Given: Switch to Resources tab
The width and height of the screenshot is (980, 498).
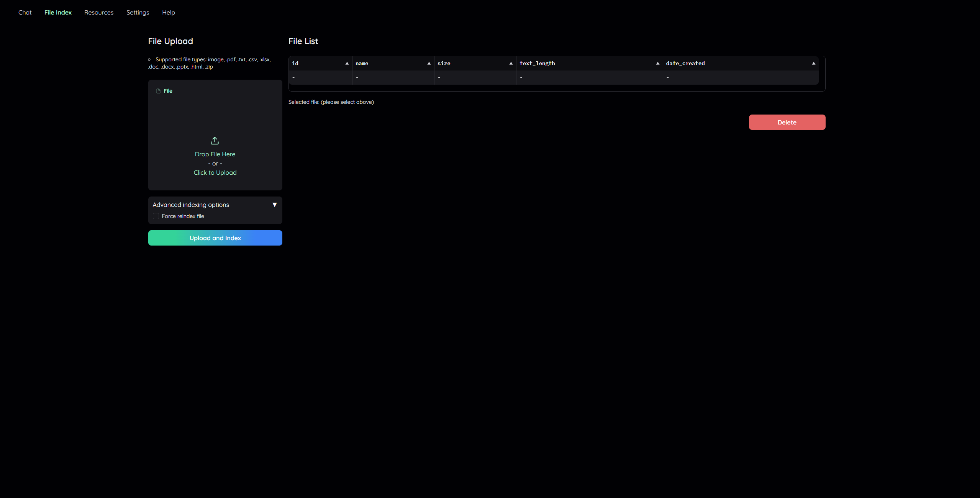Looking at the screenshot, I should pyautogui.click(x=99, y=12).
